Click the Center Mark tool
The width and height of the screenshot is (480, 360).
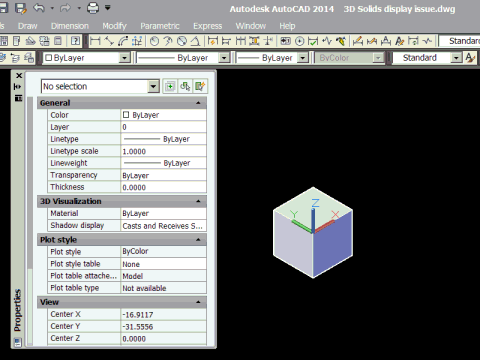point(299,41)
